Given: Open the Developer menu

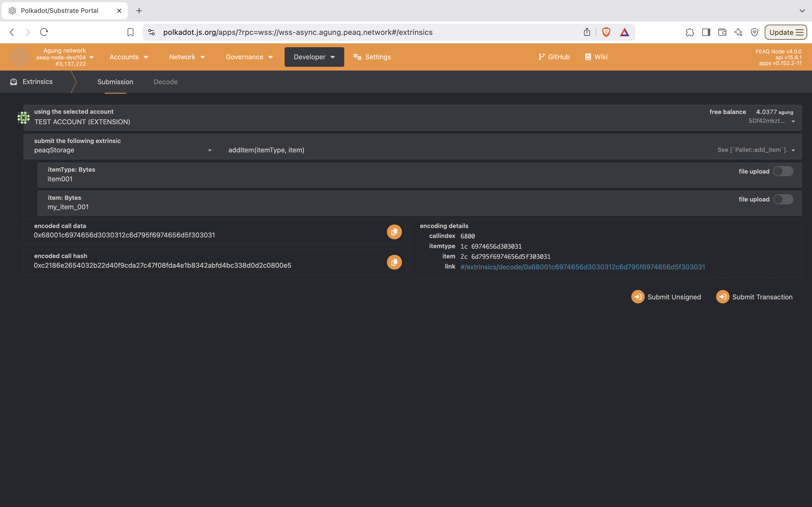Looking at the screenshot, I should coord(314,57).
